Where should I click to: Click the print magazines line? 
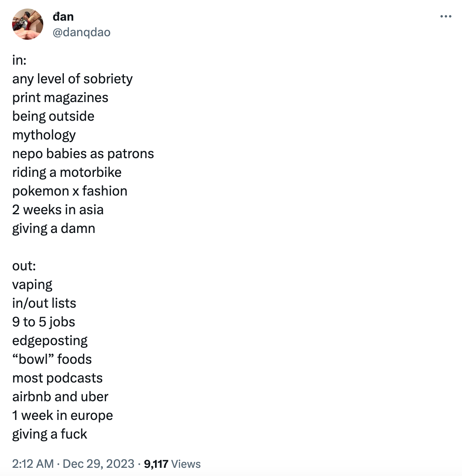point(60,97)
